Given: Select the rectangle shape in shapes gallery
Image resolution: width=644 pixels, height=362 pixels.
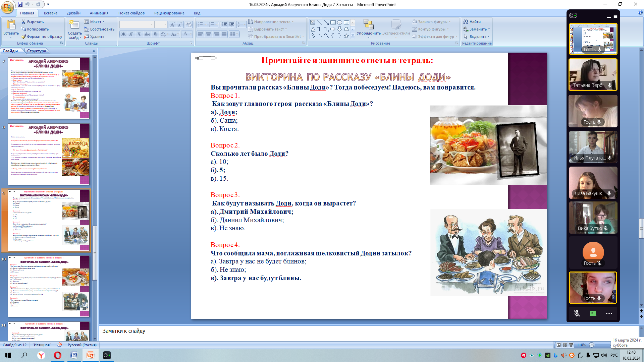Looking at the screenshot, I should (x=333, y=22).
